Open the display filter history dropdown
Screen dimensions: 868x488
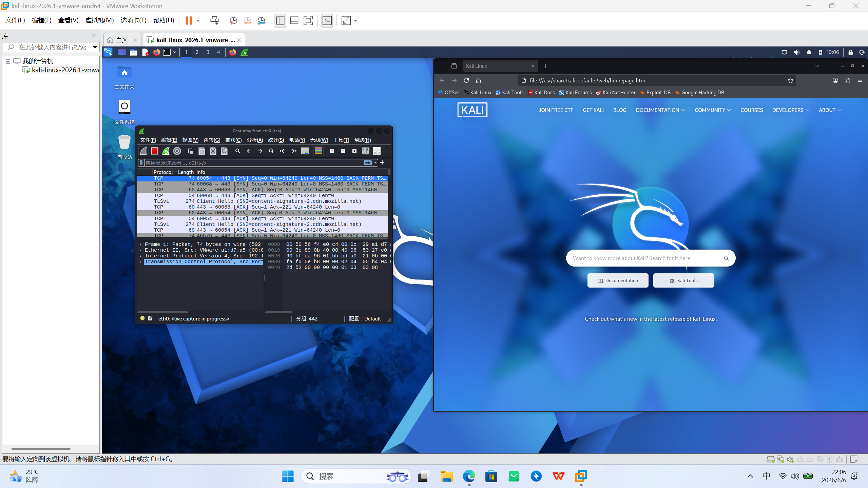(x=375, y=163)
